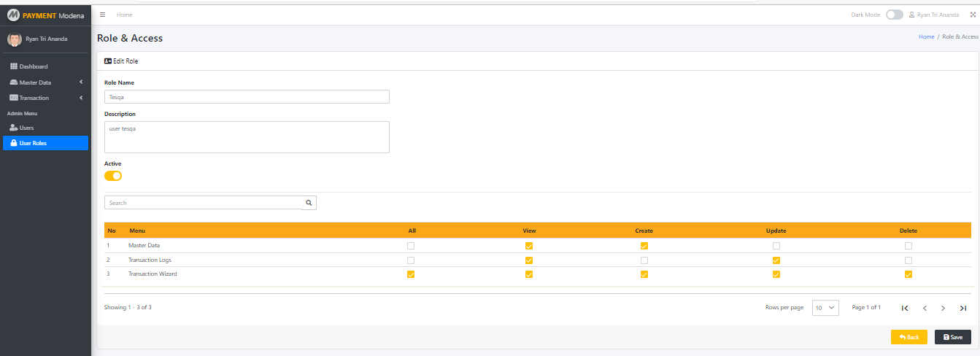Go to first page of results
The height and width of the screenshot is (356, 980).
tap(905, 308)
